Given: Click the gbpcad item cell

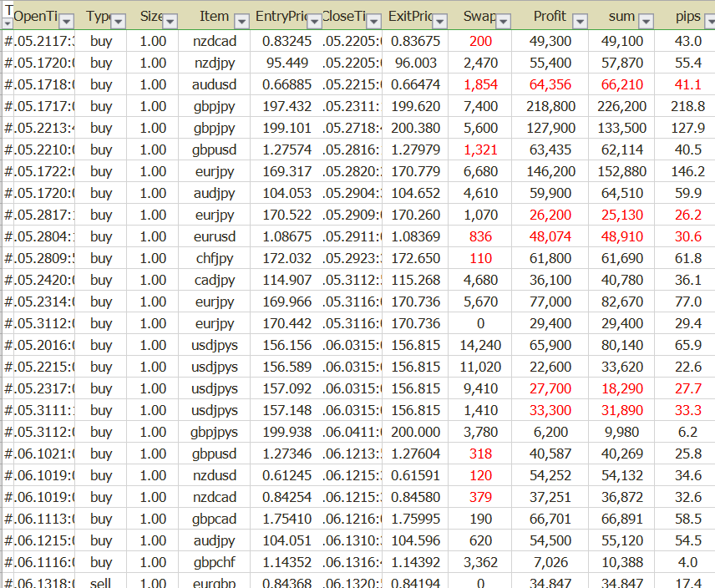Looking at the screenshot, I should coord(215,519).
